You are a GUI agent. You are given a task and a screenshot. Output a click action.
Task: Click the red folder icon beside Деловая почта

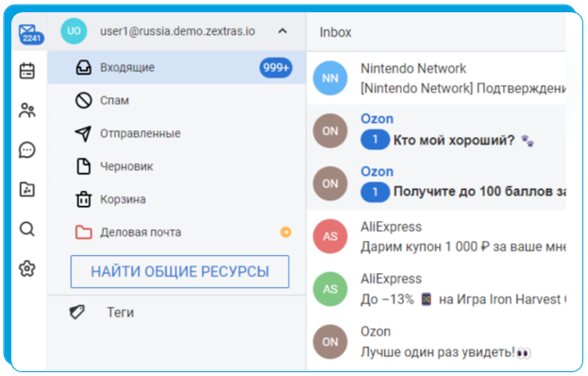click(x=84, y=232)
